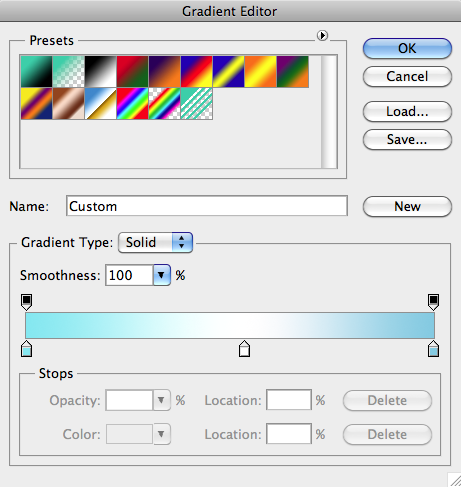Click New to add gradient preset
The image size is (461, 487).
point(407,206)
